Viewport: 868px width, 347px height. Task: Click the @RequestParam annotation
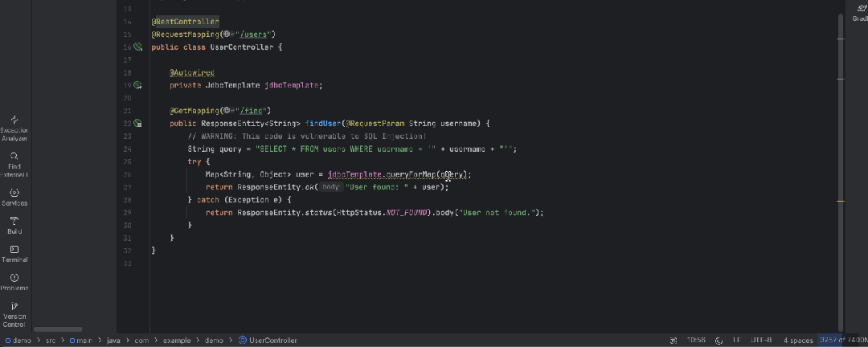click(375, 124)
